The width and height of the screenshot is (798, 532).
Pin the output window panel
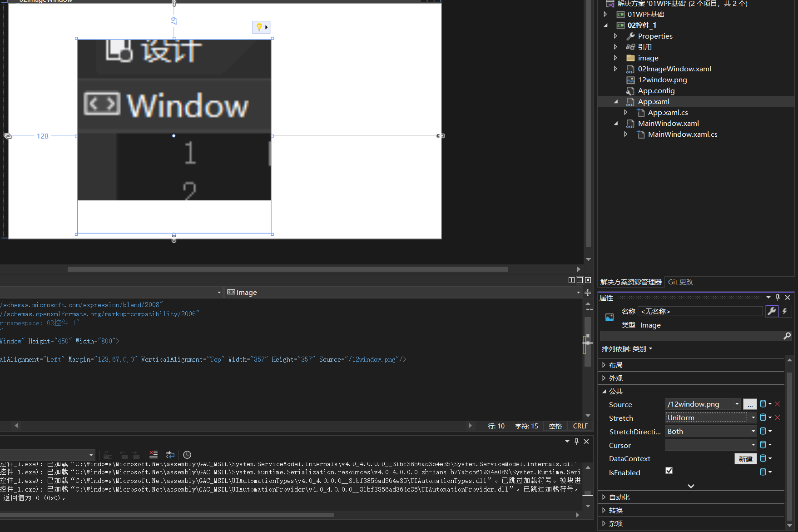tap(576, 441)
